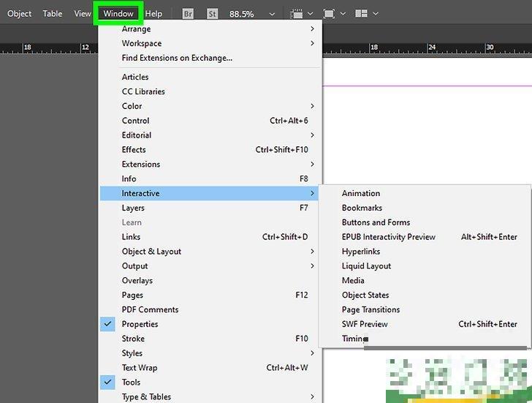This screenshot has width=532, height=403.
Task: Click Find Extensions on Exchange
Action: (x=177, y=59)
